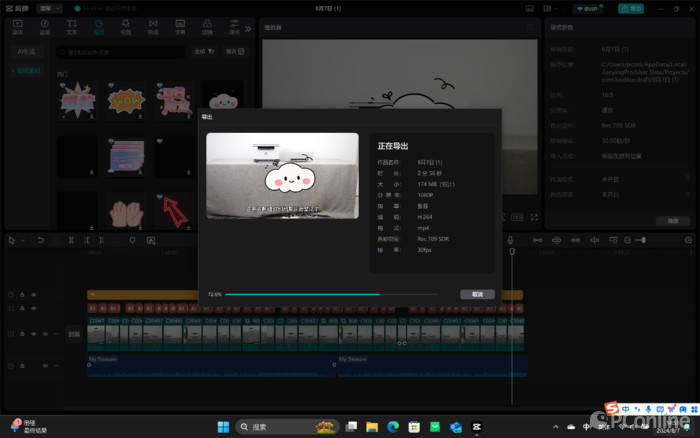
Task: Click the microphone record voiceover icon
Action: pos(510,240)
